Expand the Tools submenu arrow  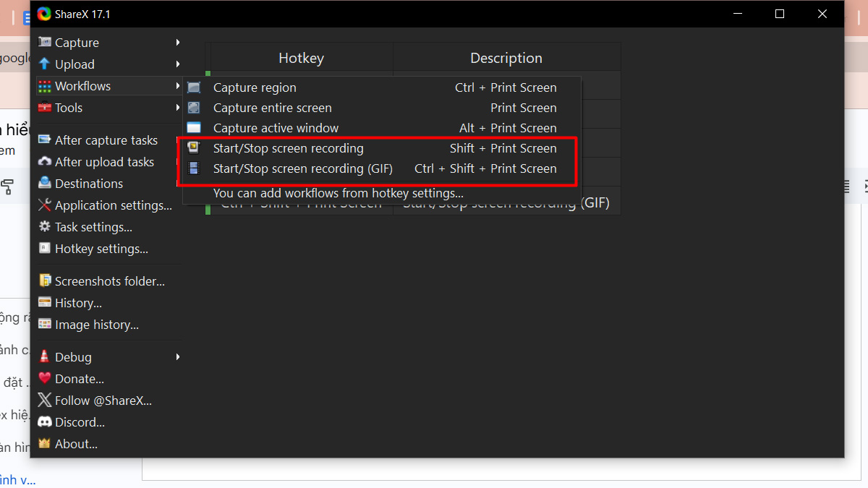177,108
